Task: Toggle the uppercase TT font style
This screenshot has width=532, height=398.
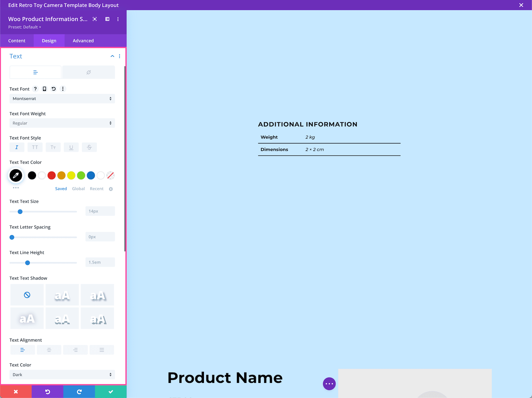Action: click(35, 147)
